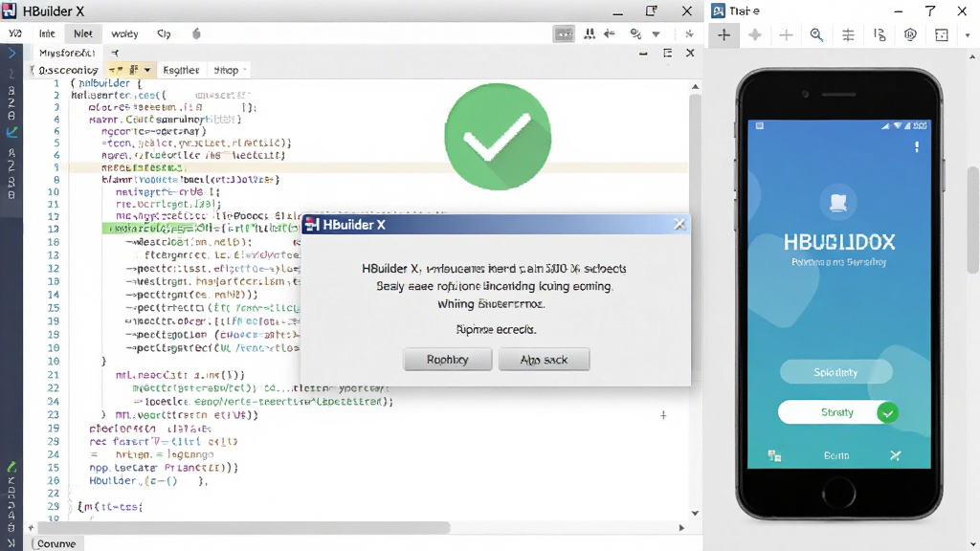
Task: Click the left-arrow icon in top toolbar
Action: 610,33
